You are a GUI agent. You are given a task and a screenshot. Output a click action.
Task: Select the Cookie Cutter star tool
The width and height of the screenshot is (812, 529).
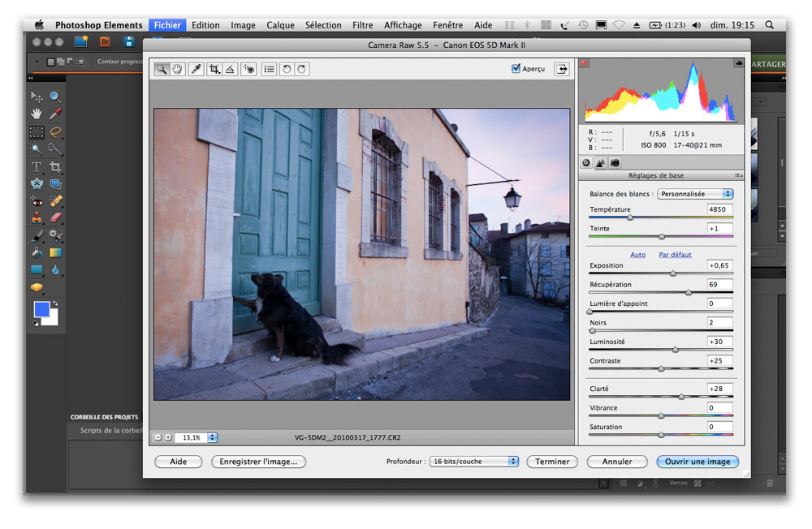37,183
